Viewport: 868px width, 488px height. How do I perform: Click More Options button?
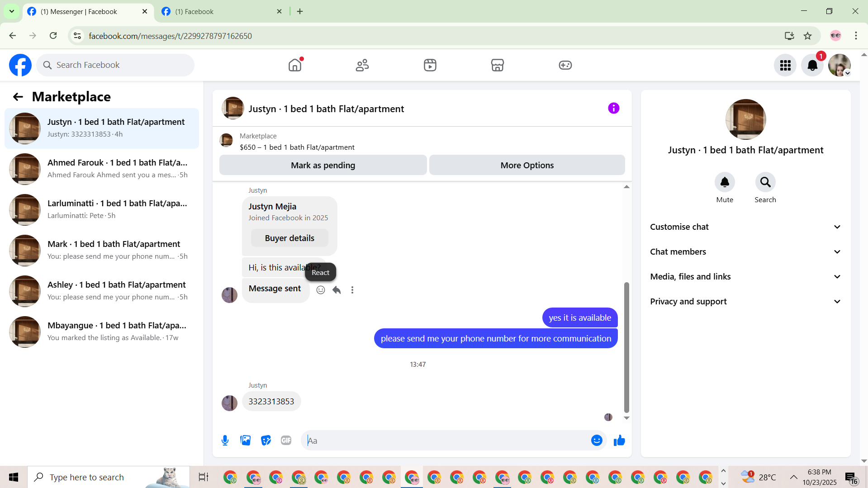coord(527,165)
